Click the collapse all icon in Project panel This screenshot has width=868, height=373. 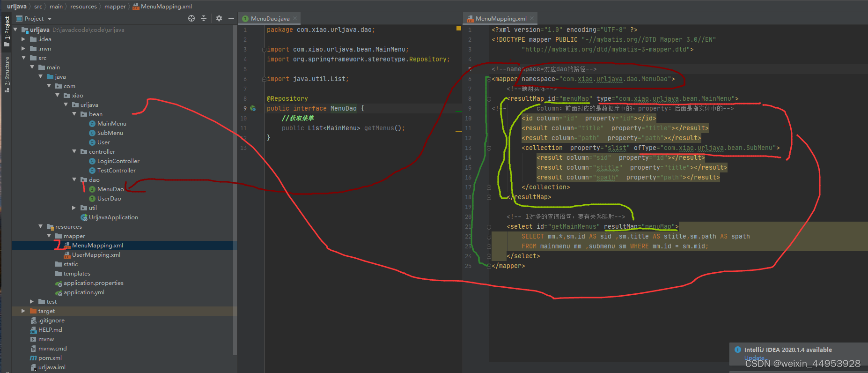pos(204,18)
